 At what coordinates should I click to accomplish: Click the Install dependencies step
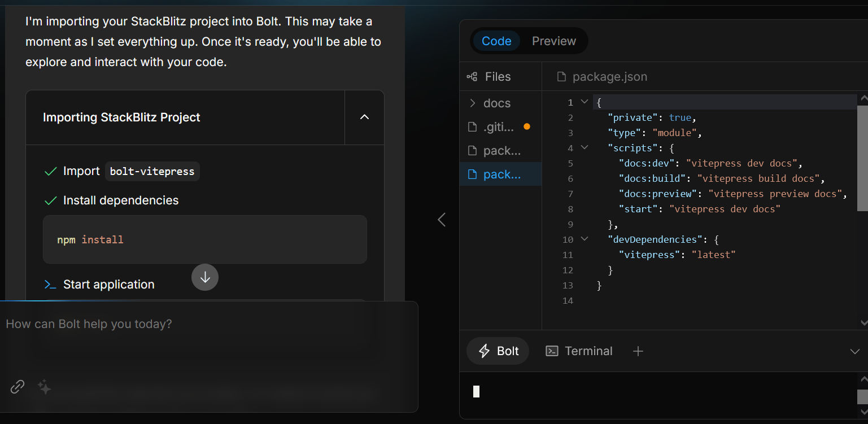[x=121, y=200]
